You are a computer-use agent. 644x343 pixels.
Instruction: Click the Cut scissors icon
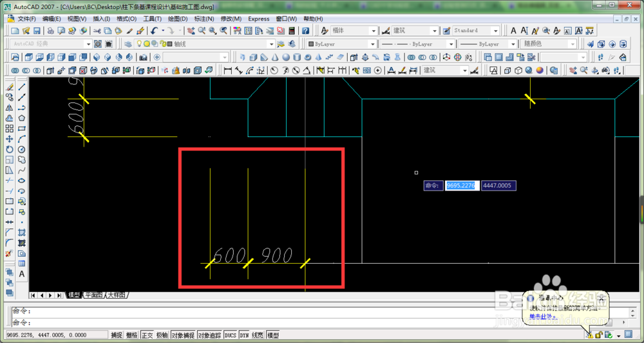[97, 31]
